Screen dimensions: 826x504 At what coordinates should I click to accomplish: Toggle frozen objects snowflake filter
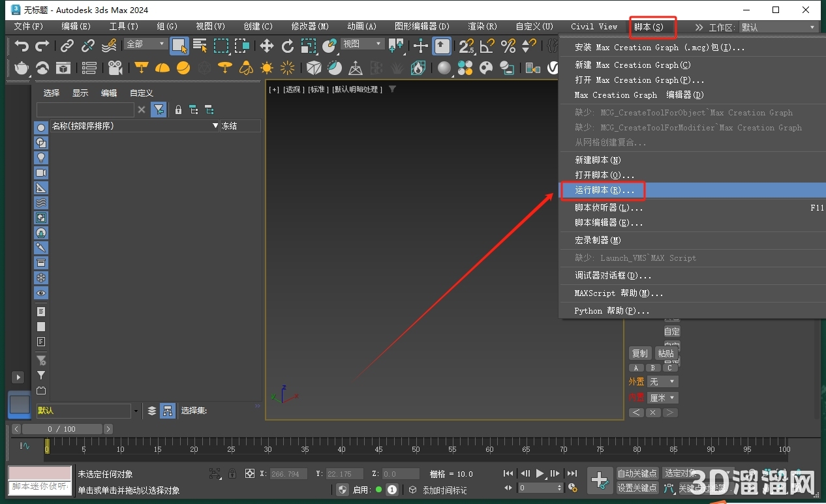(x=41, y=278)
